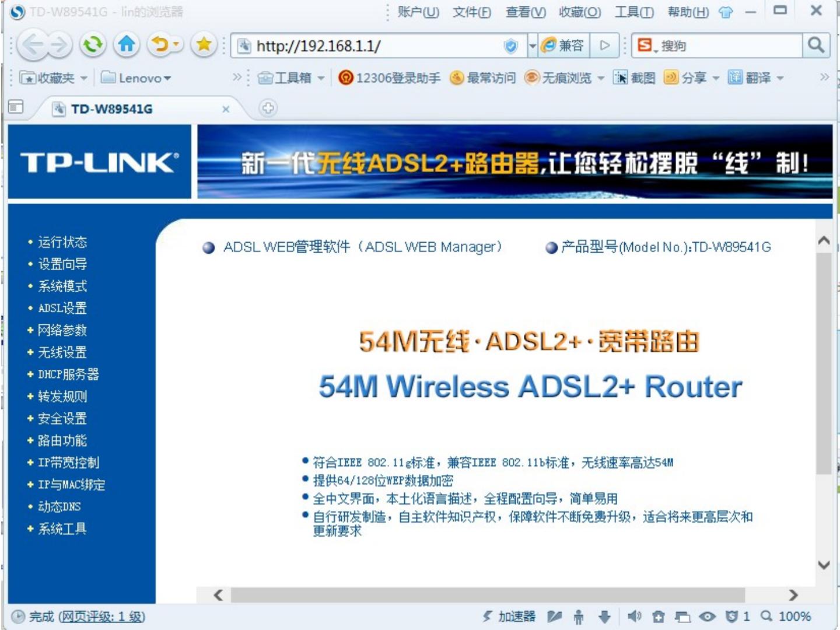This screenshot has height=630, width=840.
Task: Go back with the Back arrow button
Action: click(x=33, y=45)
